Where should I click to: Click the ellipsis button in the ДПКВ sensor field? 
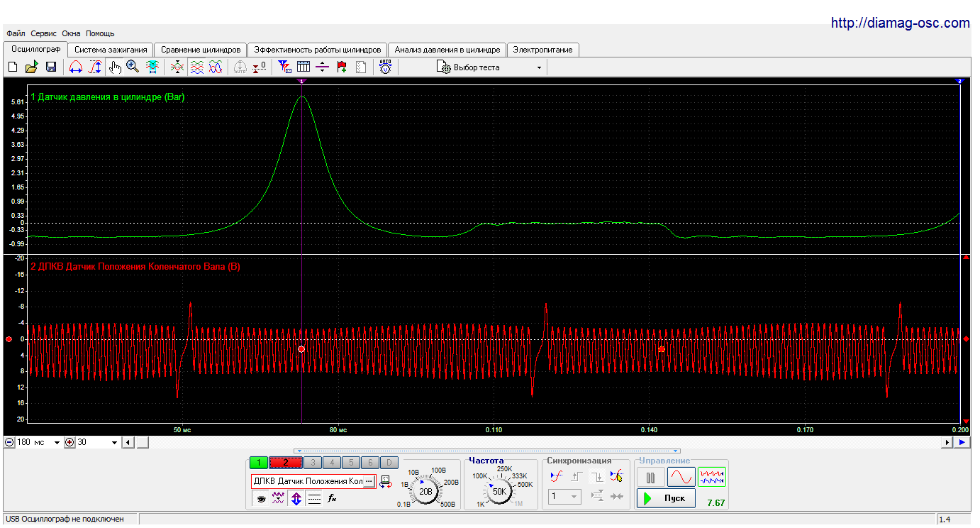click(369, 481)
